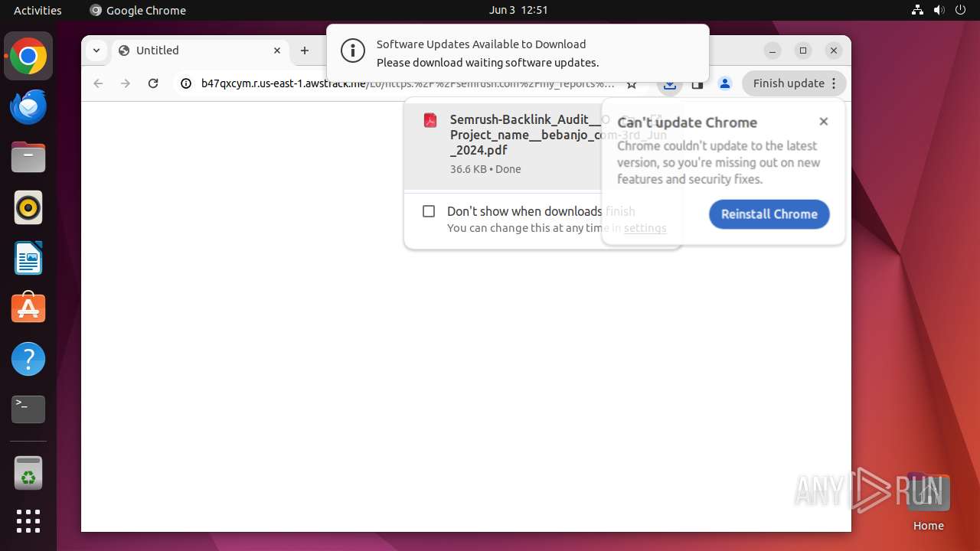Show Applications grid
980x551 pixels.
pos(28,521)
